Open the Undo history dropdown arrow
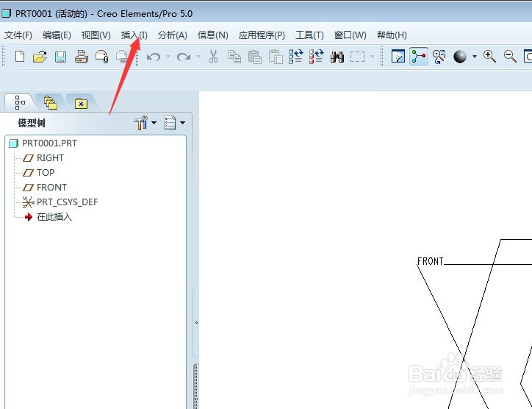This screenshot has height=409, width=532. tap(168, 57)
